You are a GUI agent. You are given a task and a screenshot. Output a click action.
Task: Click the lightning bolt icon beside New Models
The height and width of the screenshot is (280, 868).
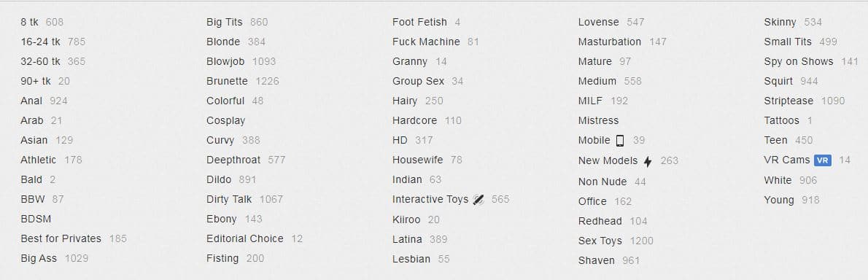point(648,161)
